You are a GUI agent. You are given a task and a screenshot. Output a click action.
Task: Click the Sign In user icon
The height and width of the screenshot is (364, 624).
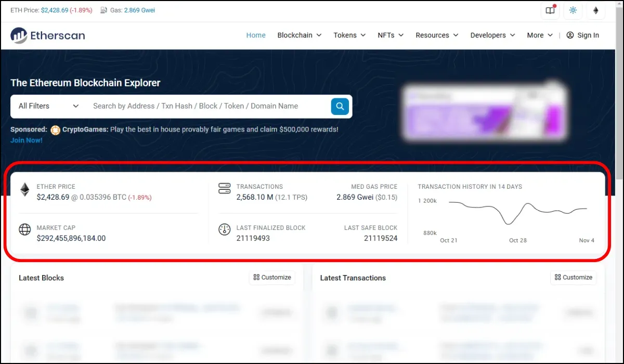click(x=570, y=35)
